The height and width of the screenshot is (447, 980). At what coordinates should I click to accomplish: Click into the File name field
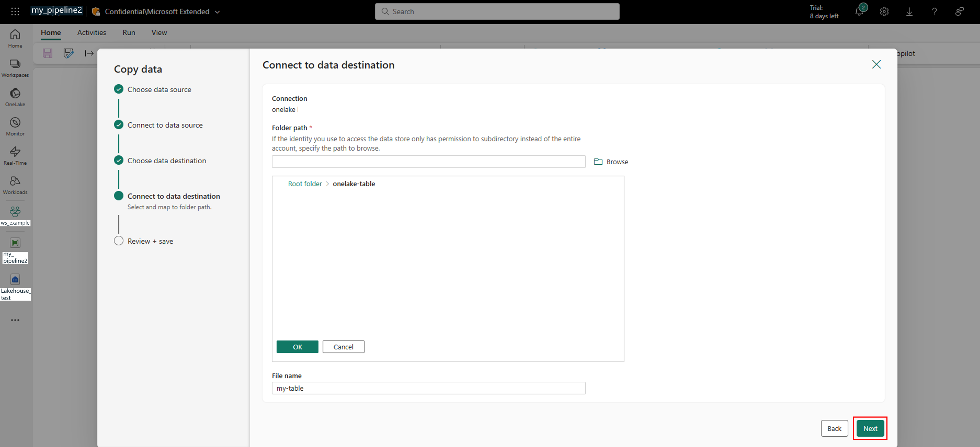click(x=428, y=388)
